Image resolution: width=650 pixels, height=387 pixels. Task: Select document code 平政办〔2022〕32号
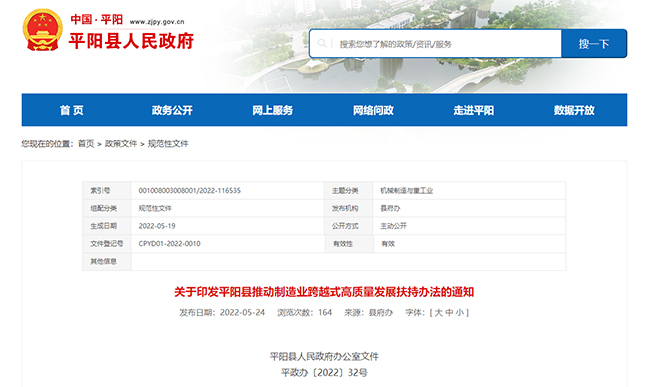click(324, 372)
